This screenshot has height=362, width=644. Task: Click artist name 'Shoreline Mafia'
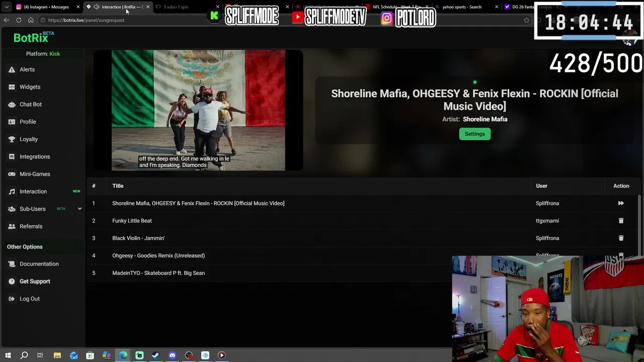click(485, 119)
